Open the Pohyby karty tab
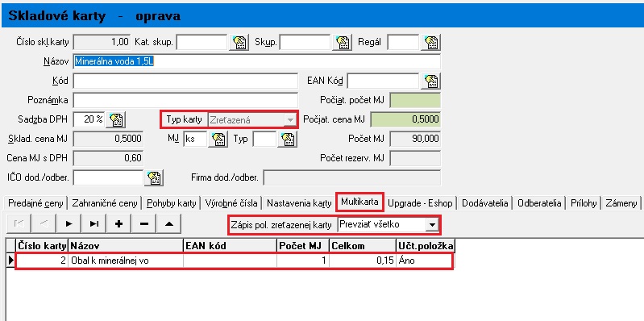 point(172,203)
